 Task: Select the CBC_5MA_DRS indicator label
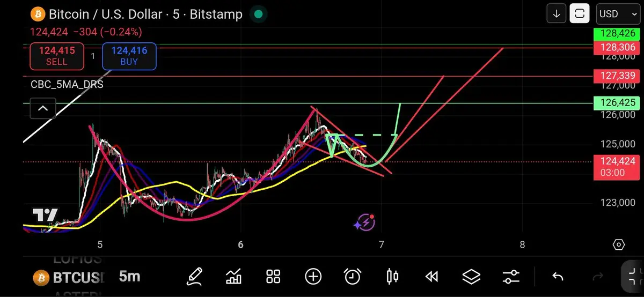point(67,84)
